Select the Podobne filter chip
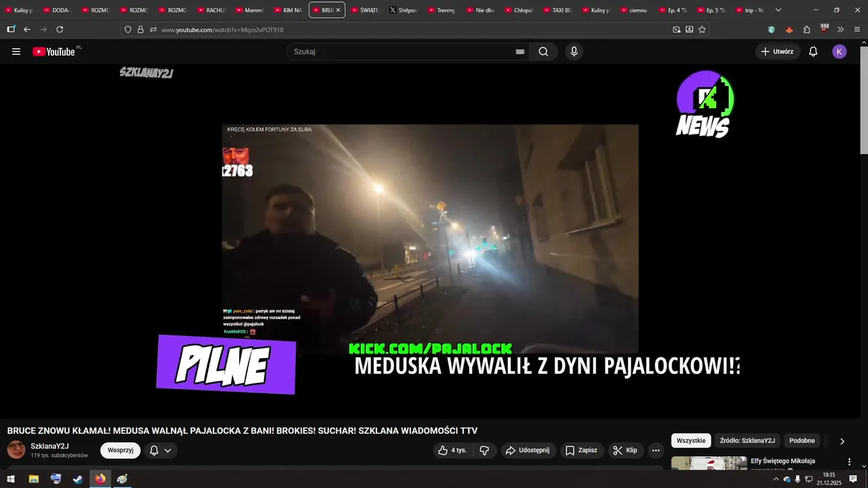 pos(802,441)
